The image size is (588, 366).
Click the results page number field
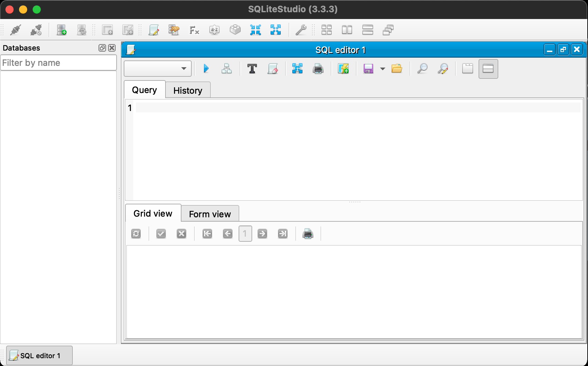pyautogui.click(x=245, y=234)
